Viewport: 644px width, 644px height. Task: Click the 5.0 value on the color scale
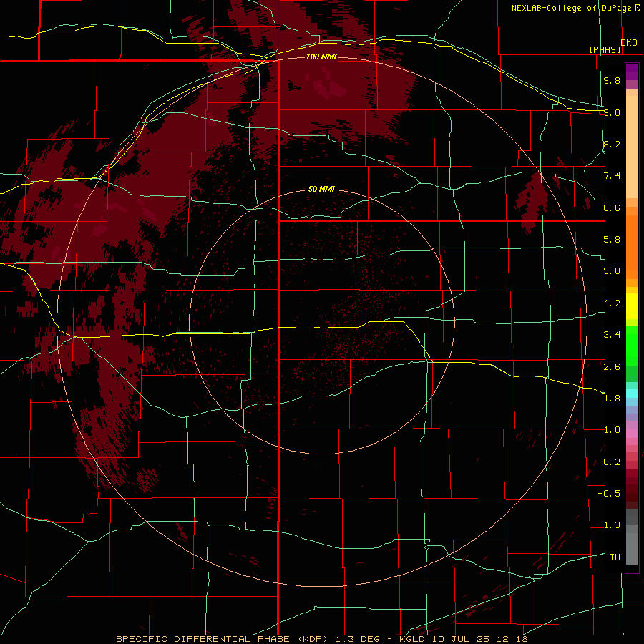click(612, 271)
